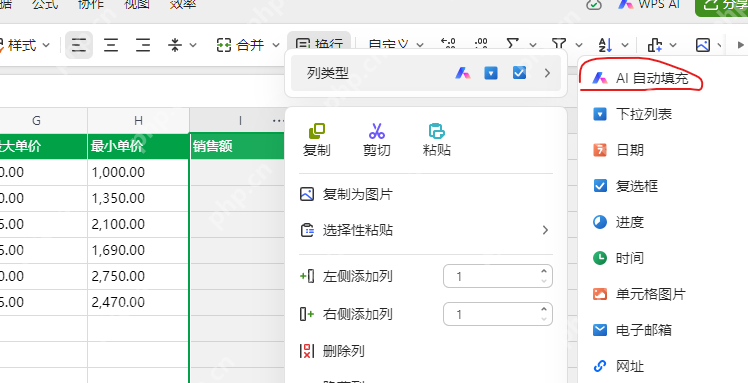Viewport: 748px width, 383px height.
Task: Click the insert picture toolbar icon
Action: coord(703,45)
